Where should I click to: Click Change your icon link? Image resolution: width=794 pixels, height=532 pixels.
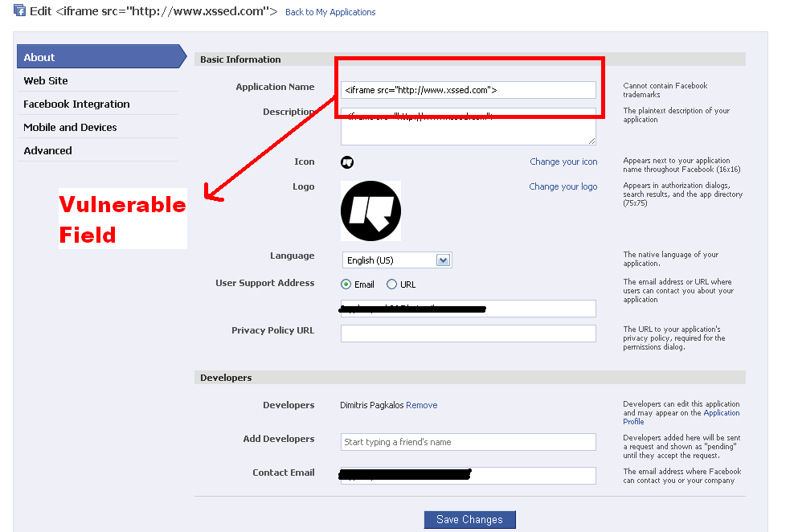pos(563,162)
